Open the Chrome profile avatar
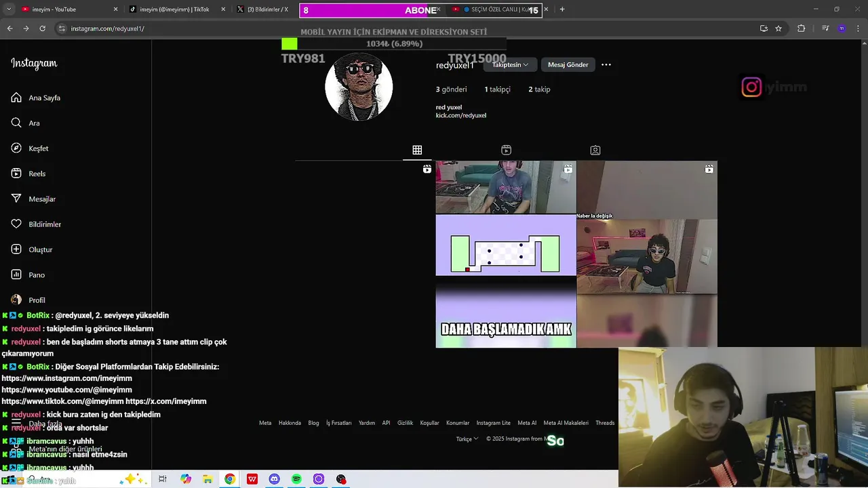This screenshot has height=488, width=868. pyautogui.click(x=842, y=28)
